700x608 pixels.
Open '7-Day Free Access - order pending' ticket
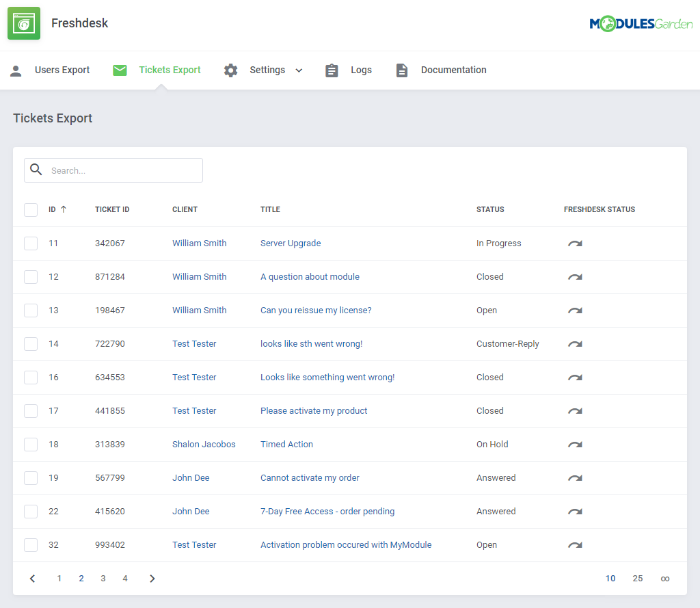(327, 512)
